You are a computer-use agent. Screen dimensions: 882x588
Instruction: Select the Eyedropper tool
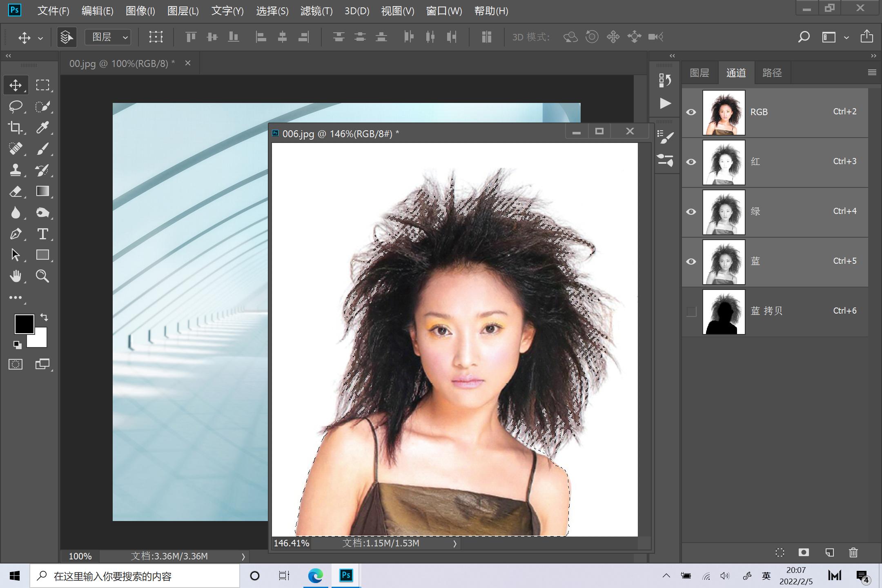42,128
